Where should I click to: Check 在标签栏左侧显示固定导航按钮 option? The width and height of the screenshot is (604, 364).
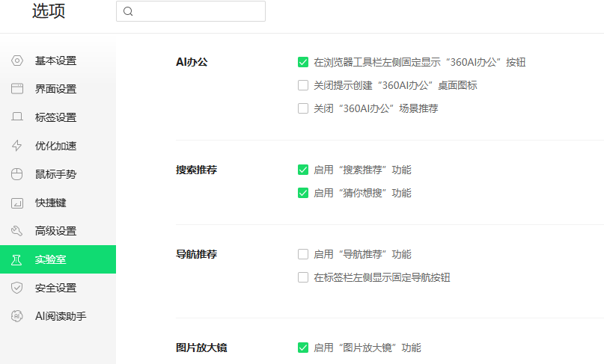coord(303,277)
